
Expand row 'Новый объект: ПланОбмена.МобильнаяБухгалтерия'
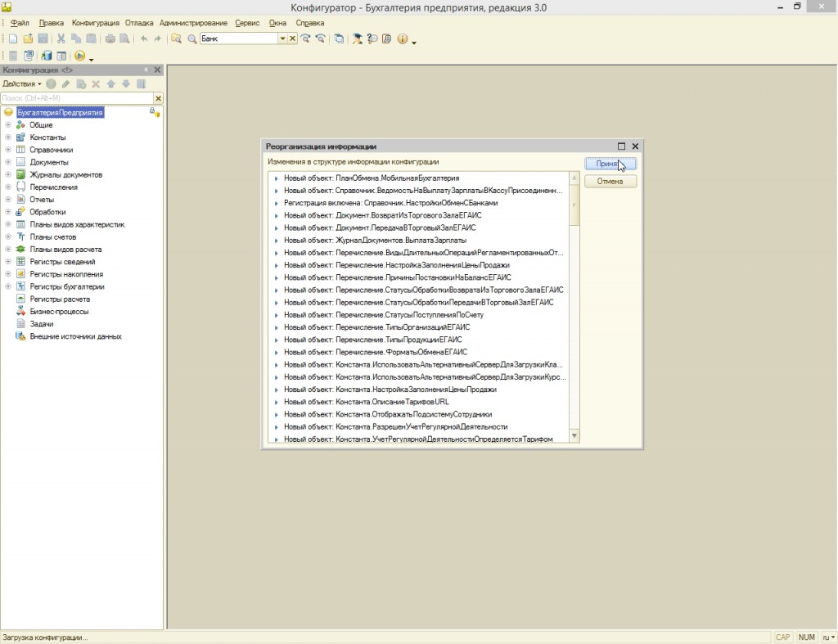tap(277, 178)
